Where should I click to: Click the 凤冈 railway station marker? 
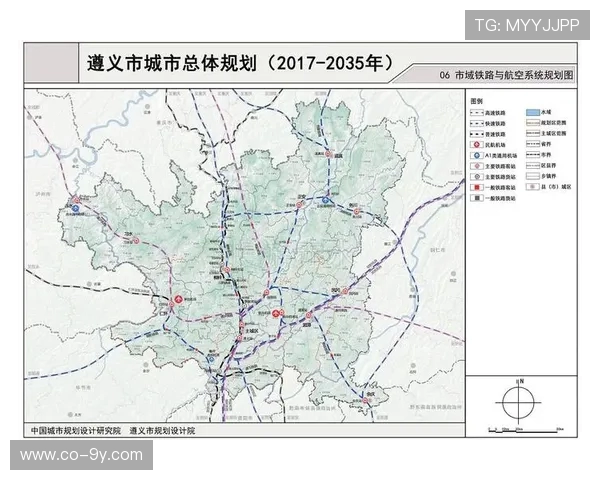pyautogui.click(x=344, y=292)
